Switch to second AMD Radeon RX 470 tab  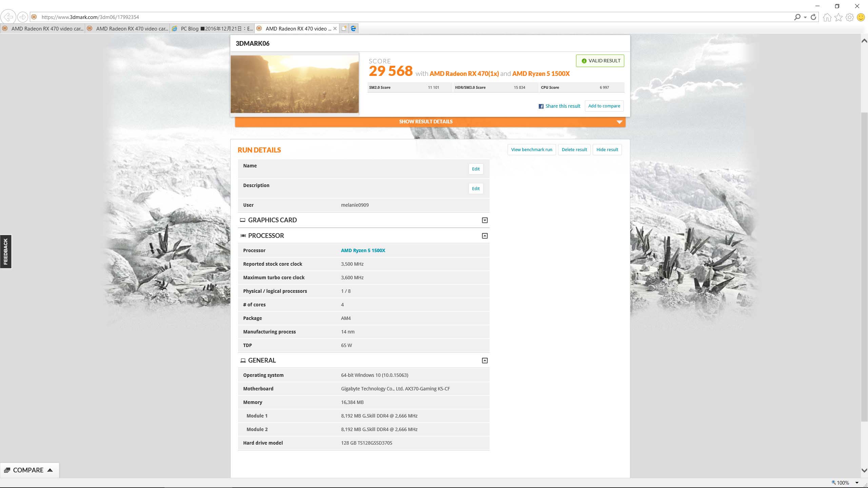pos(127,28)
